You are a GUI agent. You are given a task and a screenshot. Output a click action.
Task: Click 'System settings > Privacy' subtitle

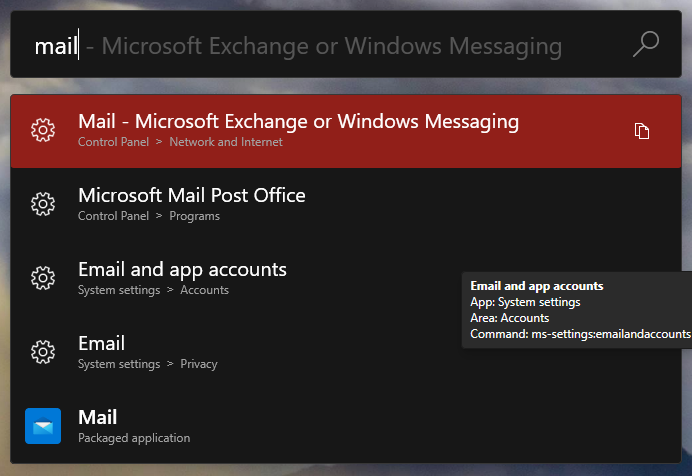tap(148, 364)
